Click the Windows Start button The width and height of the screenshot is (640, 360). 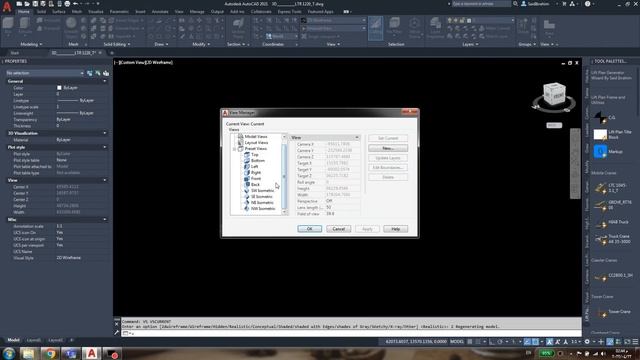point(9,353)
